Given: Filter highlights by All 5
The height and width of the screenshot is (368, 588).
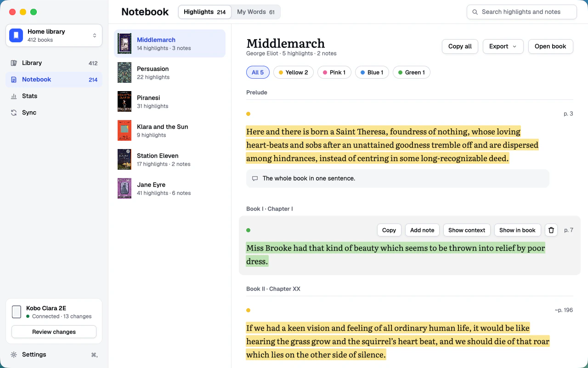Looking at the screenshot, I should [x=258, y=72].
